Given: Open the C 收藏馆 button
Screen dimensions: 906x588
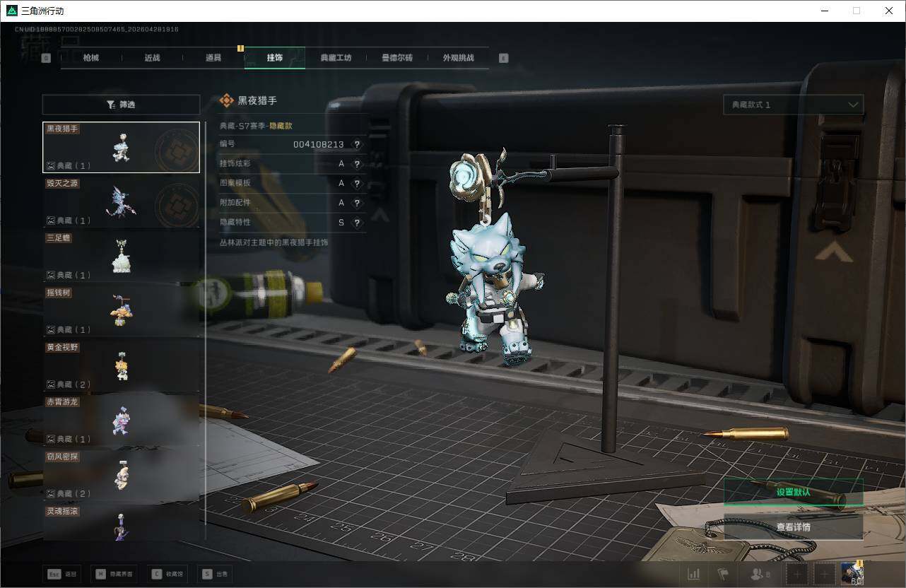Looking at the screenshot, I should 167,575.
